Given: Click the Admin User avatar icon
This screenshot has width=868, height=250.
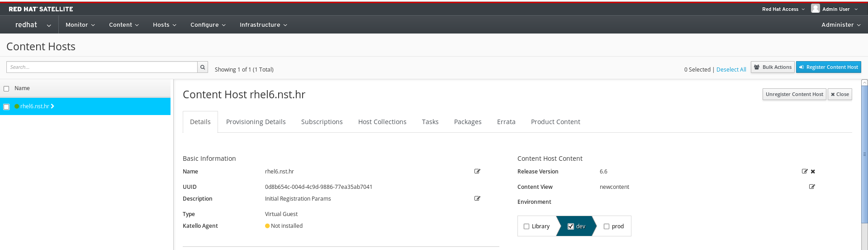Looking at the screenshot, I should click(815, 9).
